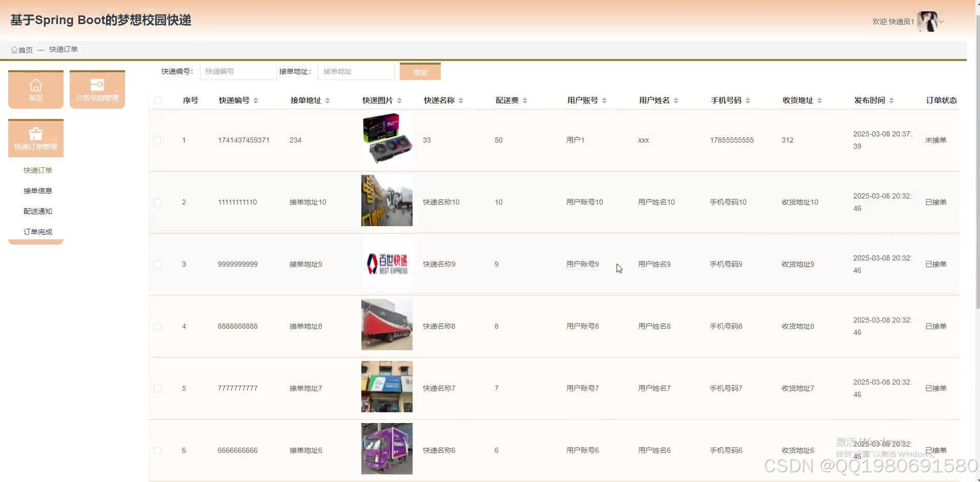The height and width of the screenshot is (482, 980).
Task: Select the checkbox of row 9999999999
Action: tap(158, 264)
